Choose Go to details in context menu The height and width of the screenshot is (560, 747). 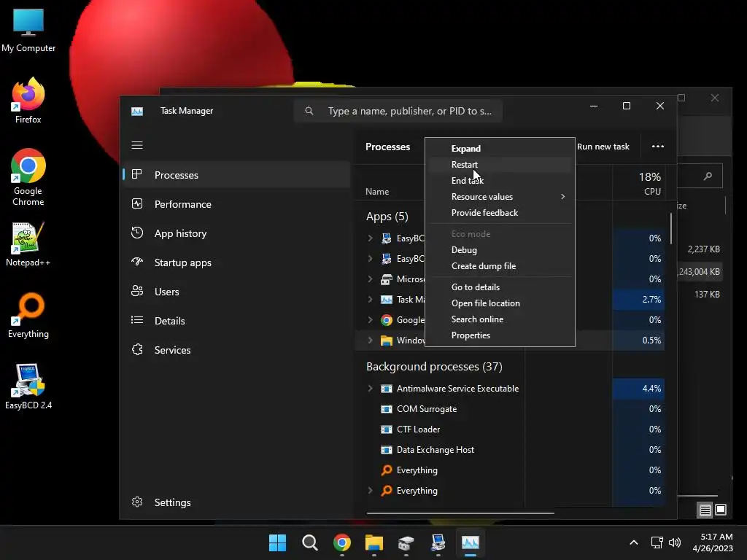tap(500, 287)
